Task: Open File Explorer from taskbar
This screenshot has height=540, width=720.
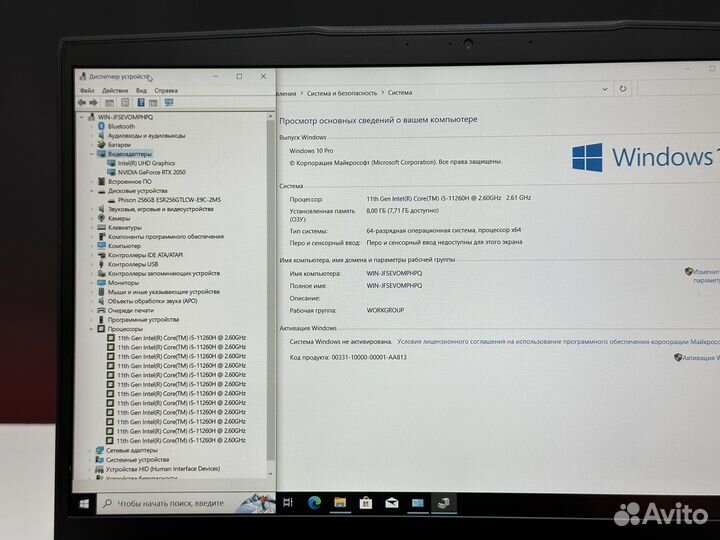Action: [x=340, y=502]
